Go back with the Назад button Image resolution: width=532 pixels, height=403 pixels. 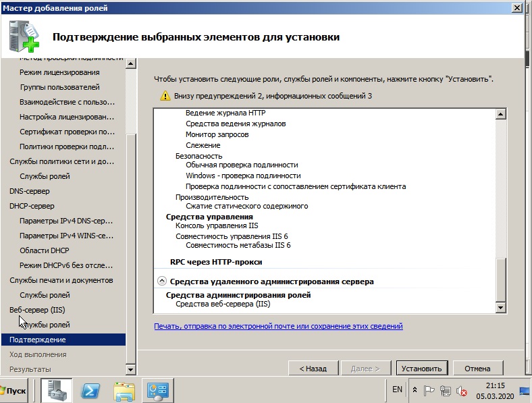tap(313, 369)
